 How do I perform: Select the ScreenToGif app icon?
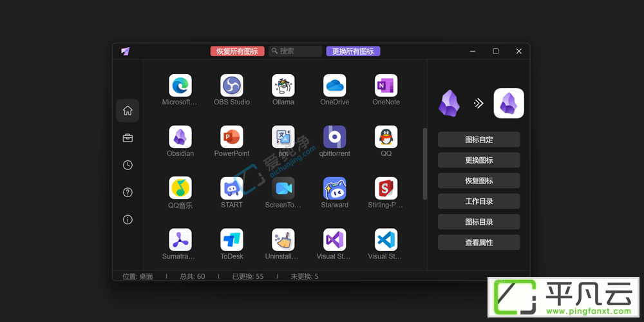[x=283, y=188]
